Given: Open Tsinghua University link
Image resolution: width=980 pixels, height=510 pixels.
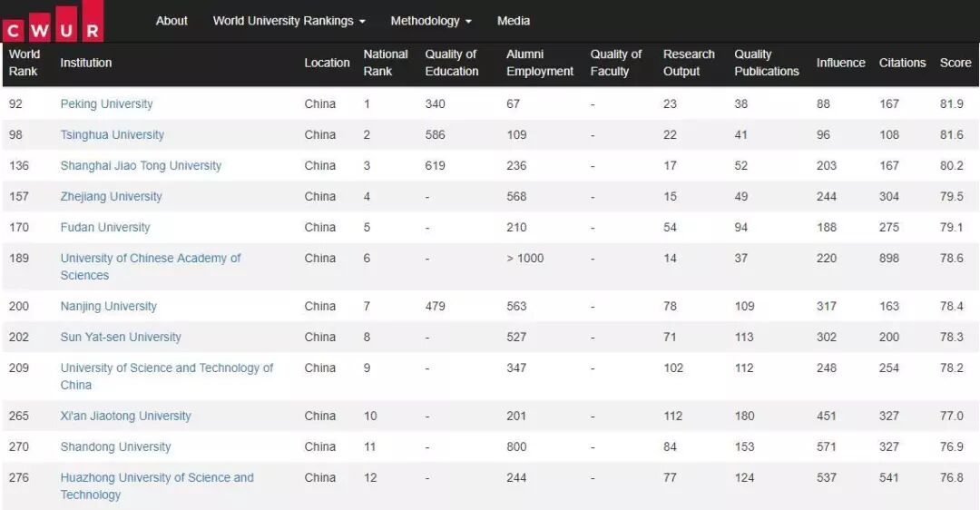Looking at the screenshot, I should coord(112,134).
